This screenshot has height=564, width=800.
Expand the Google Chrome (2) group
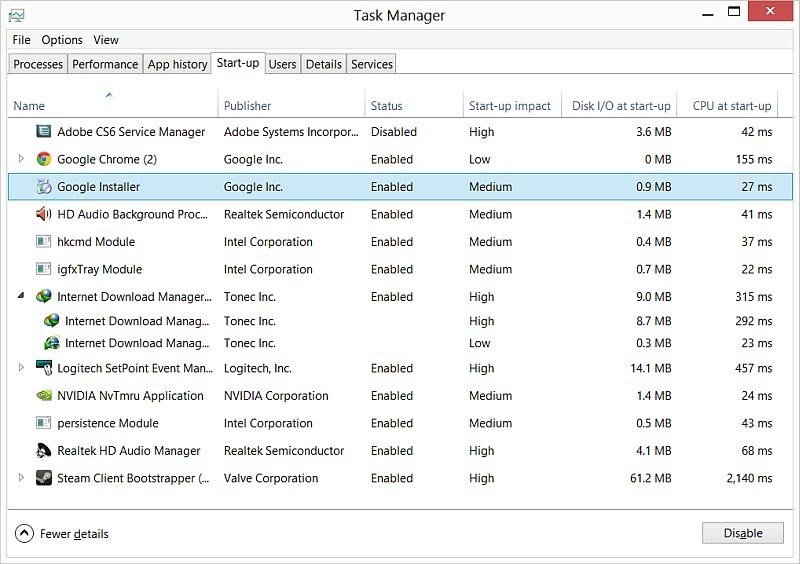[21, 159]
